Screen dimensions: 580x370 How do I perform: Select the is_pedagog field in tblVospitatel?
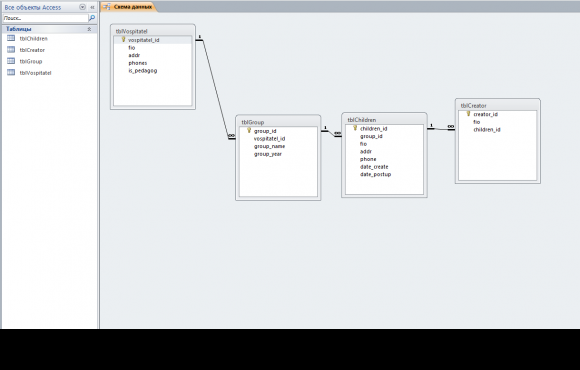click(x=143, y=70)
